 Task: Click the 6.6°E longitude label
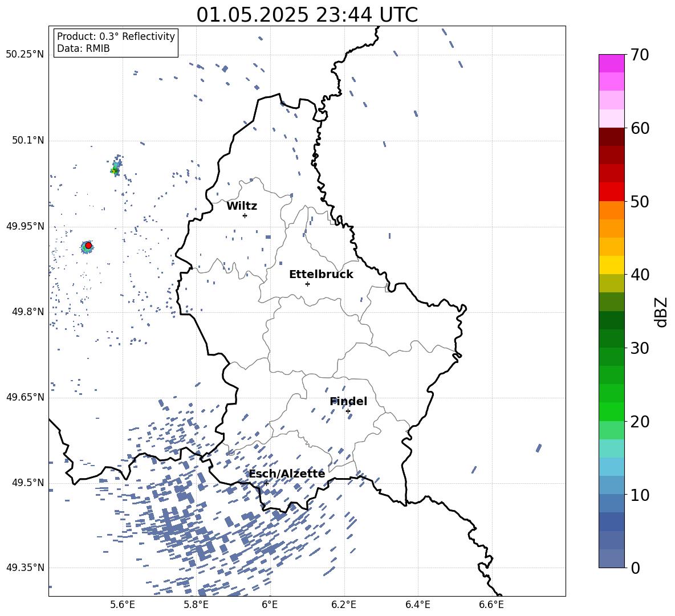tap(491, 605)
